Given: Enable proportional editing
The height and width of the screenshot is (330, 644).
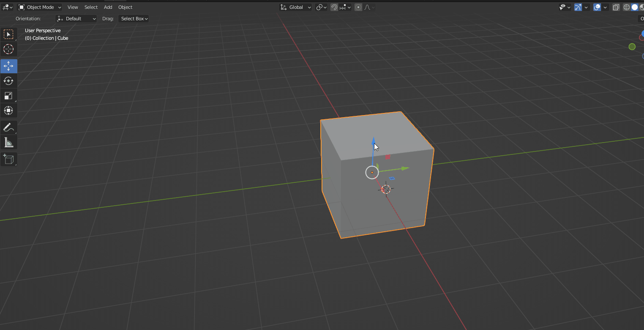Looking at the screenshot, I should (358, 7).
